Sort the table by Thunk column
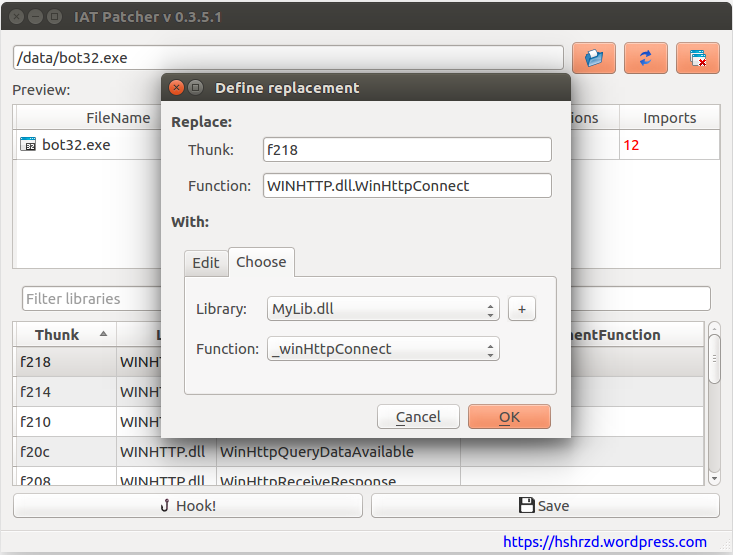Viewport: 733px width, 555px height. 64,335
